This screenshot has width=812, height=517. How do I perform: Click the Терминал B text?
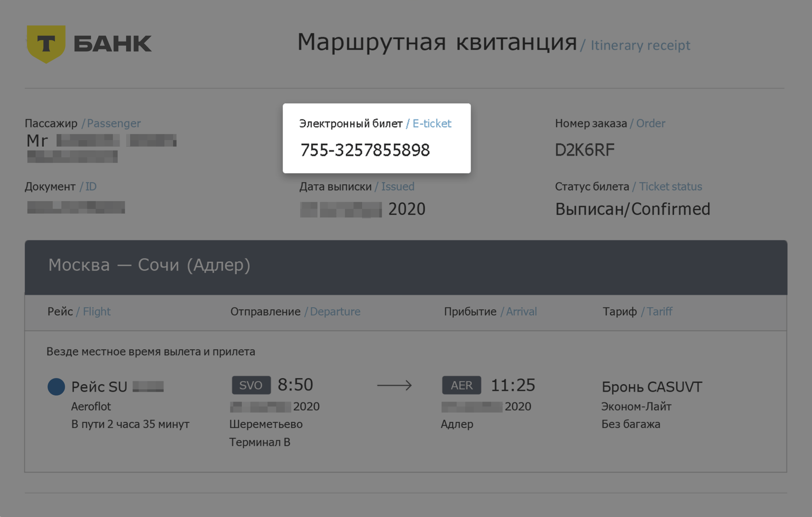[260, 442]
